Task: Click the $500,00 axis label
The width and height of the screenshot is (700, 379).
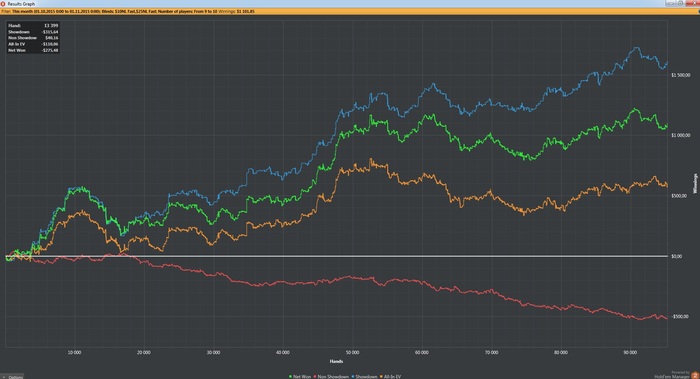Action: 679,196
